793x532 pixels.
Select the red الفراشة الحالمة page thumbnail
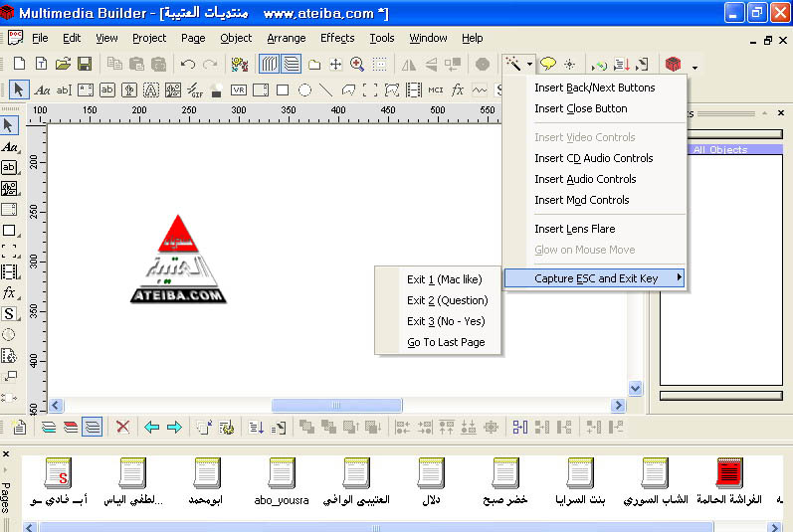click(728, 481)
